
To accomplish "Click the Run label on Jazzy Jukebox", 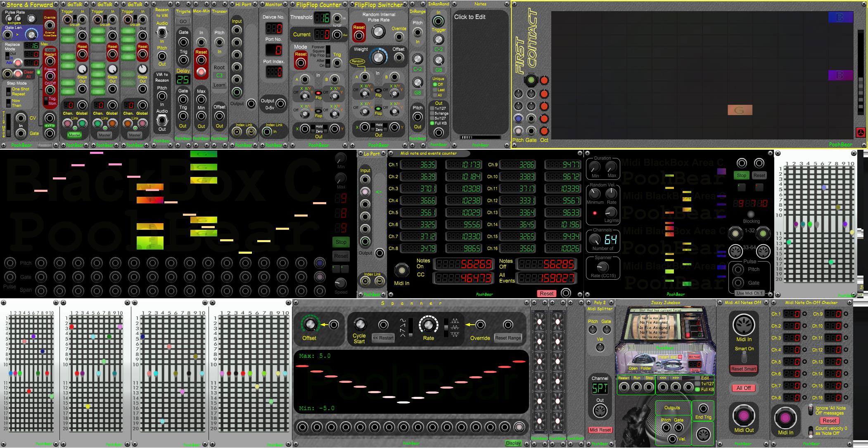I will click(637, 378).
